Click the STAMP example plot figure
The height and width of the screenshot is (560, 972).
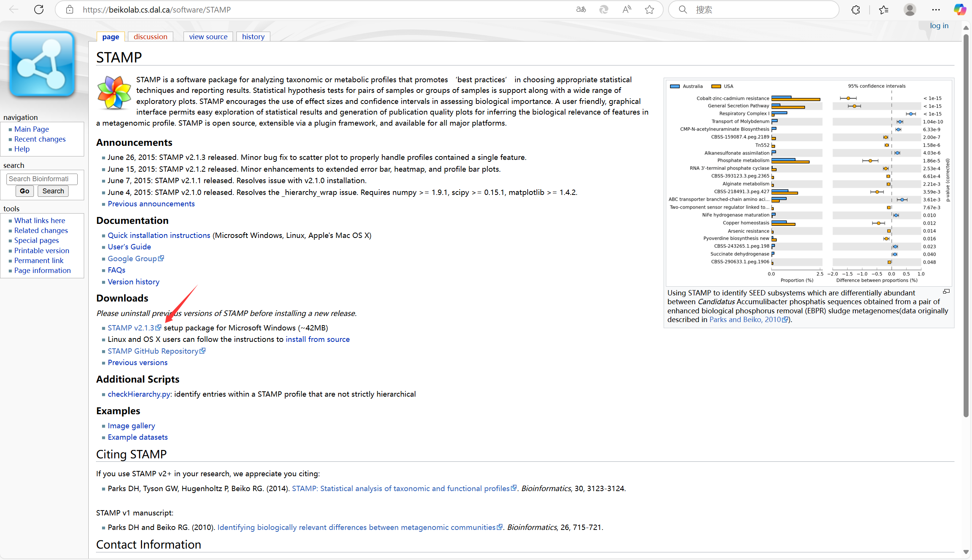809,183
